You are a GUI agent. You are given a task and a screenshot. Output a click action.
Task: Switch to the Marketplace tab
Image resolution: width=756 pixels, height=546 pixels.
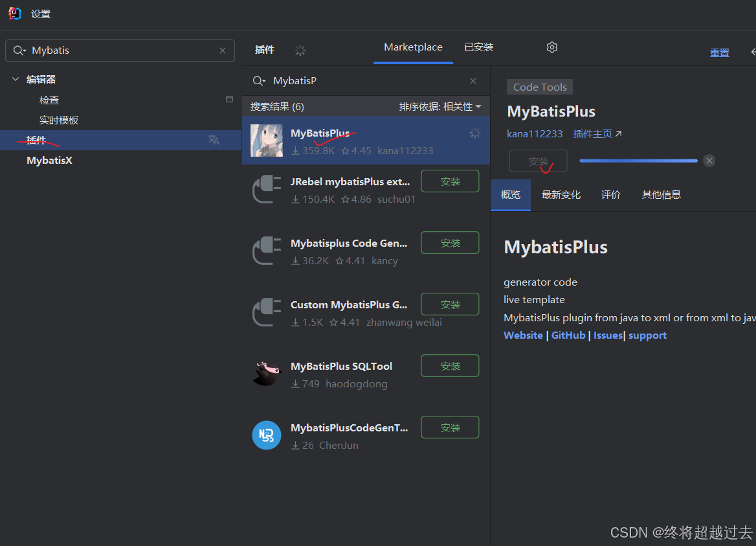(413, 47)
